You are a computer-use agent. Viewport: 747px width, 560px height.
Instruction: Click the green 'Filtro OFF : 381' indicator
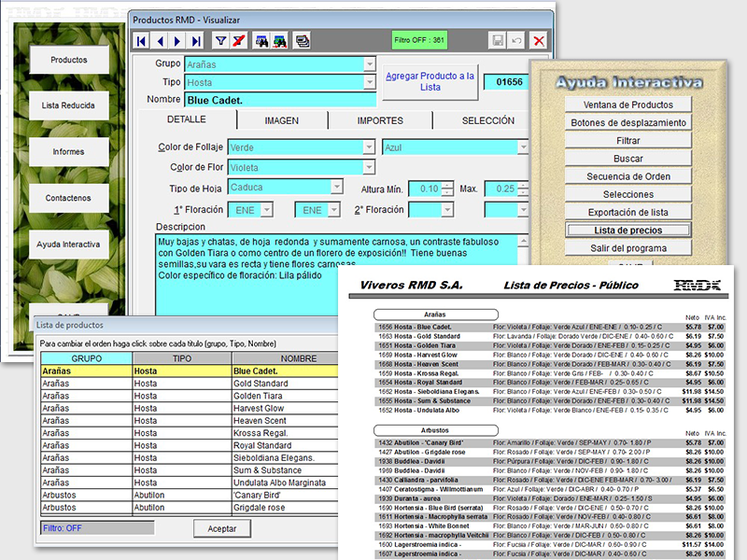coord(419,40)
